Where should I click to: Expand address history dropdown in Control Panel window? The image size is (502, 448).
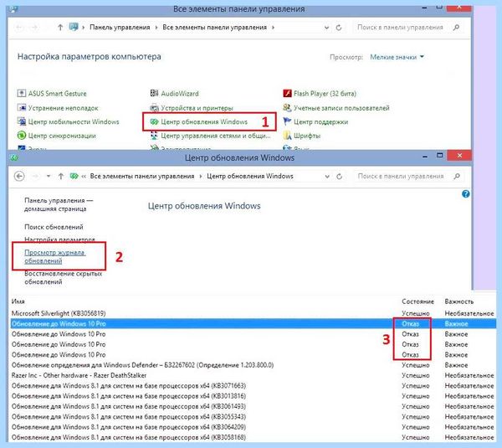(326, 28)
